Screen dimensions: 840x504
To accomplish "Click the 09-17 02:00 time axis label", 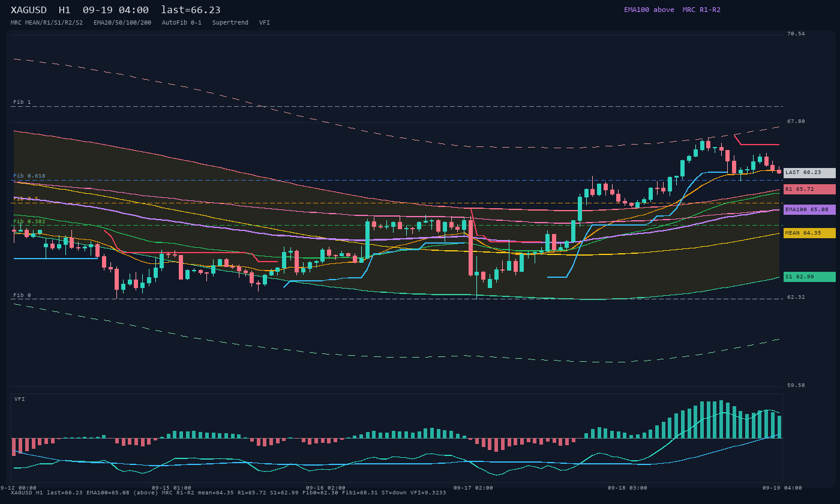I will click(473, 488).
